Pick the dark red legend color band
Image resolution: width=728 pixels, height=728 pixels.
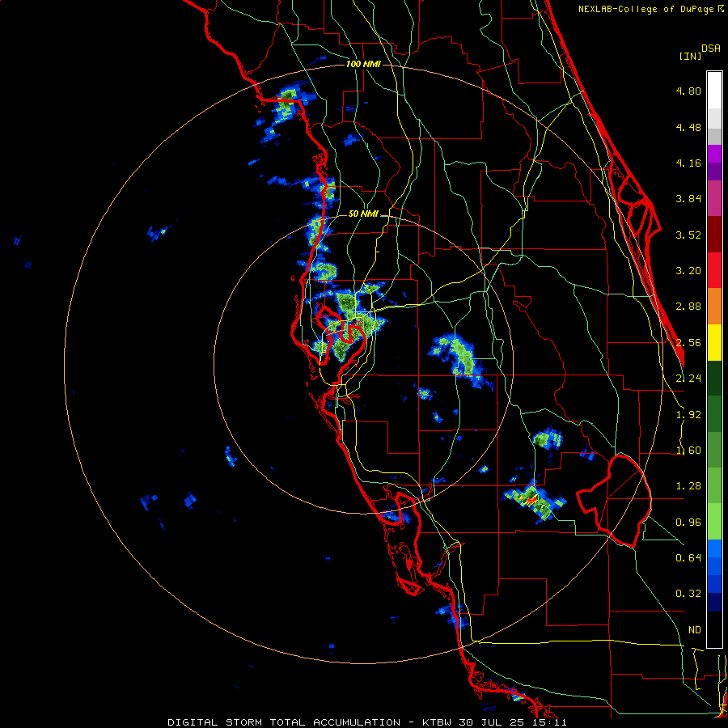coord(714,235)
